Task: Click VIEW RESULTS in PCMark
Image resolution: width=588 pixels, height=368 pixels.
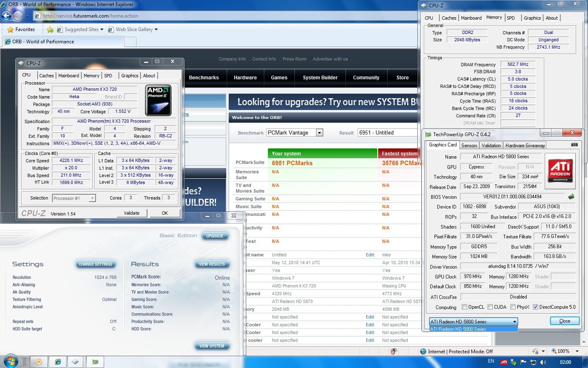Action: pyautogui.click(x=212, y=264)
